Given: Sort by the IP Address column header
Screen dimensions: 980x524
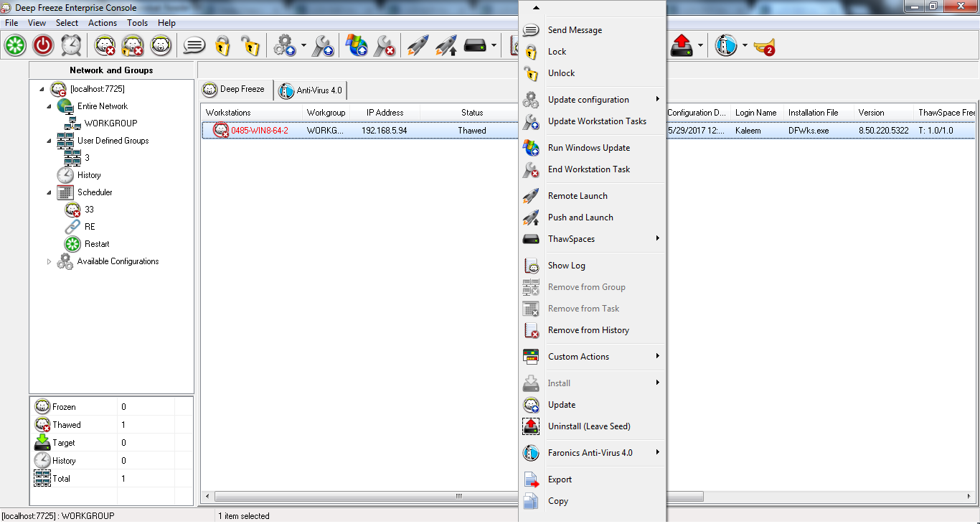Looking at the screenshot, I should point(385,113).
